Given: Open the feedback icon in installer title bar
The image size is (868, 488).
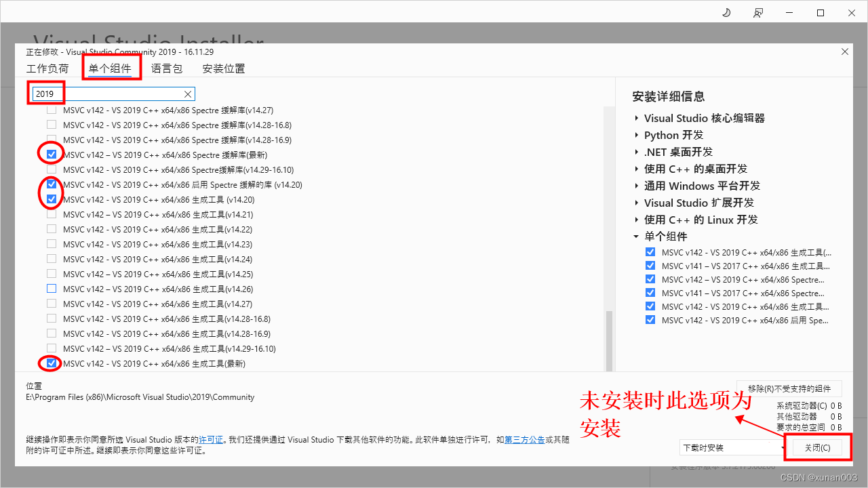Looking at the screenshot, I should coord(758,13).
